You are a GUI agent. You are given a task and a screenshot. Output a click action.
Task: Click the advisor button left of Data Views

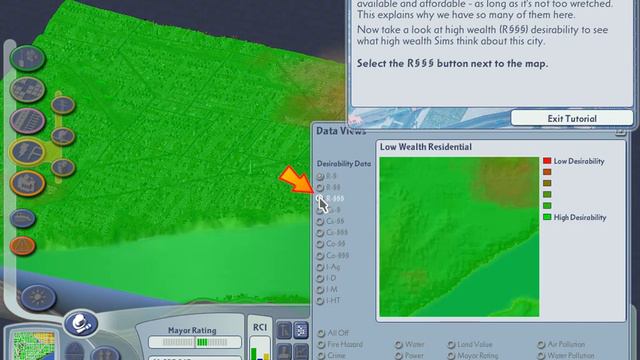(x=284, y=330)
